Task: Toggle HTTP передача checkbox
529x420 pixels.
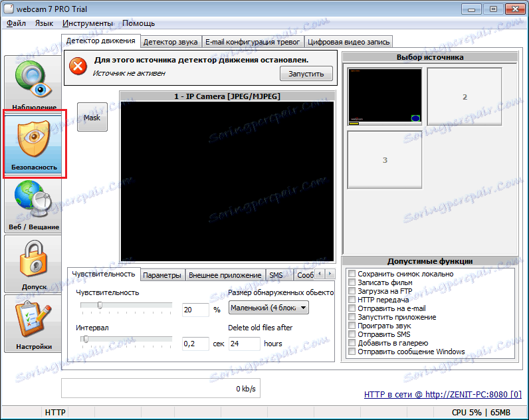Action: (352, 300)
